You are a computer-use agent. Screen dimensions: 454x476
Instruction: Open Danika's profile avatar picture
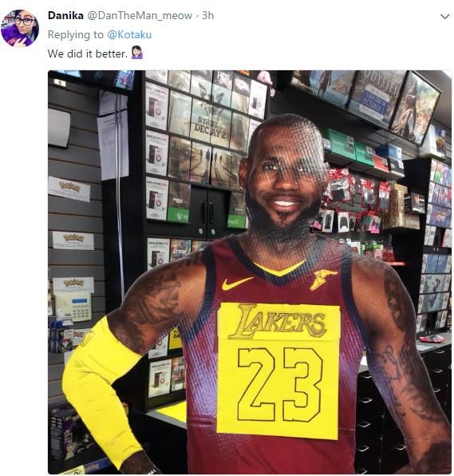click(x=20, y=28)
